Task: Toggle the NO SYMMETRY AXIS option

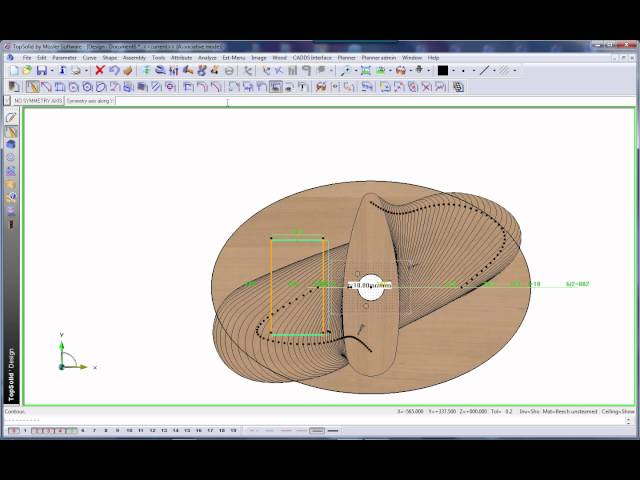Action: coord(38,101)
